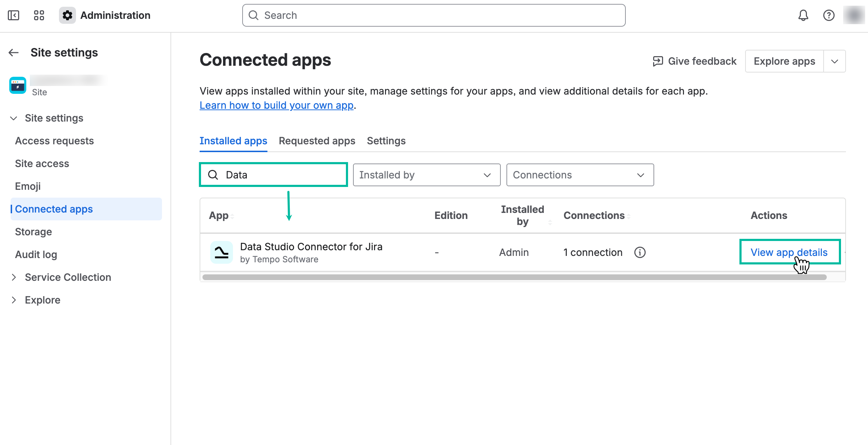The width and height of the screenshot is (868, 445).
Task: Collapse the Site settings section
Action: click(13, 118)
